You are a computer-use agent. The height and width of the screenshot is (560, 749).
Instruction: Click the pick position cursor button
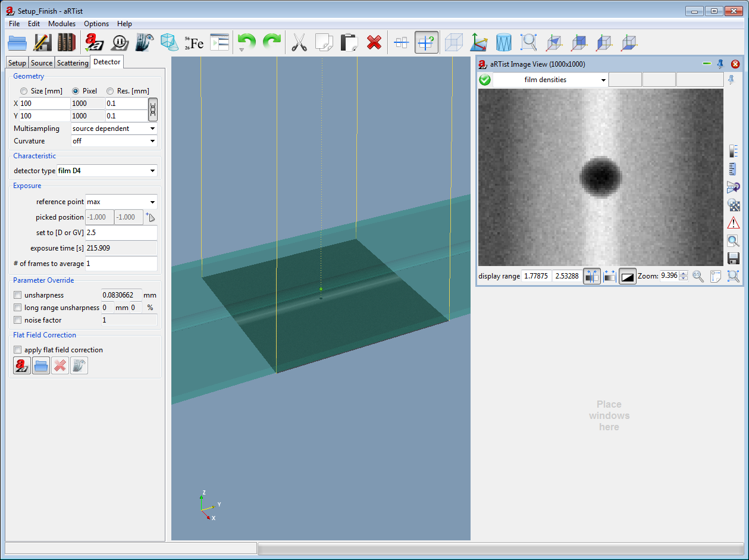[151, 217]
